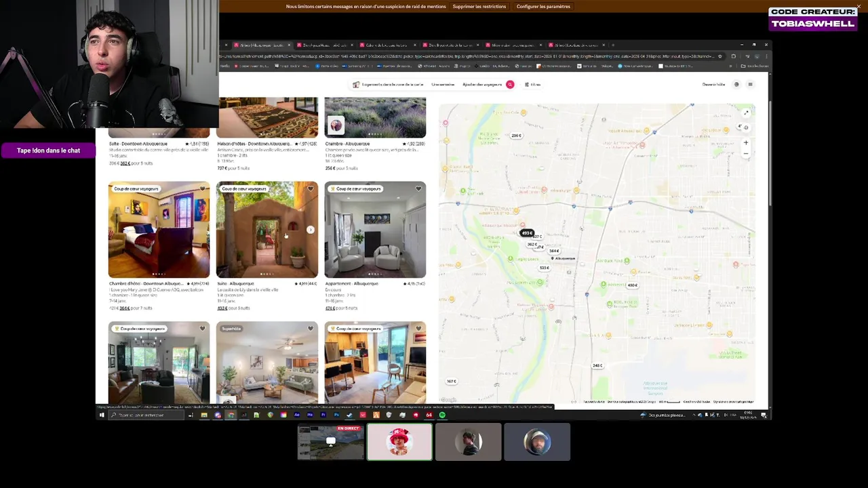The width and height of the screenshot is (868, 488).
Task: Select the 480 € map price pin
Action: point(632,285)
